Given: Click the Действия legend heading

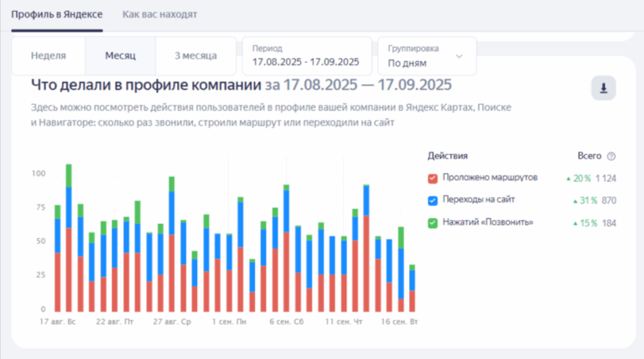Looking at the screenshot, I should coord(448,156).
